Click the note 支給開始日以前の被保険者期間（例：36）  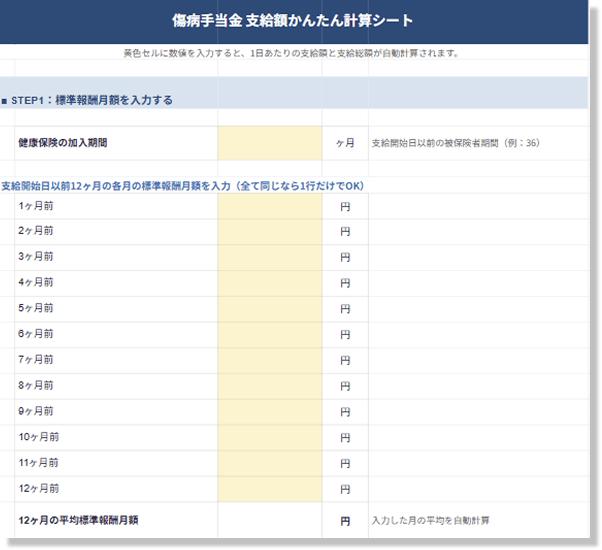click(x=456, y=143)
